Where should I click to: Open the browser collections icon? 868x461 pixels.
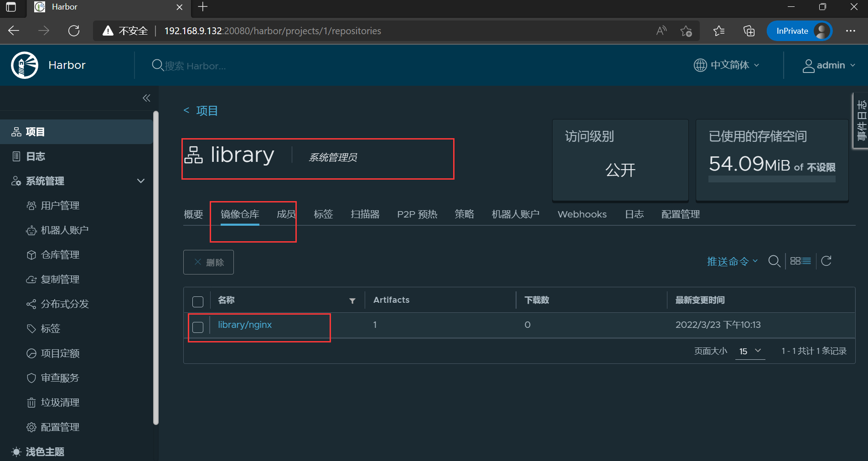click(749, 31)
